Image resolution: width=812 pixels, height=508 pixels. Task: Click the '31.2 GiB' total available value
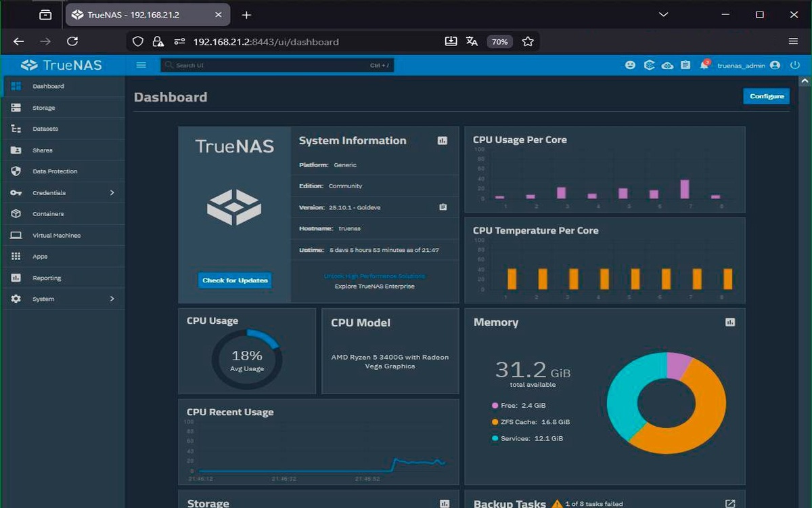coord(533,370)
